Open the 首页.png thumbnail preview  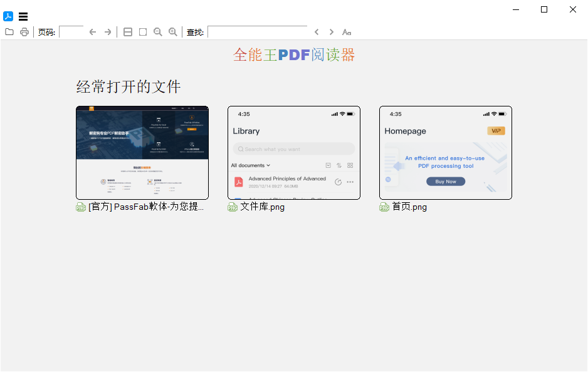(446, 153)
